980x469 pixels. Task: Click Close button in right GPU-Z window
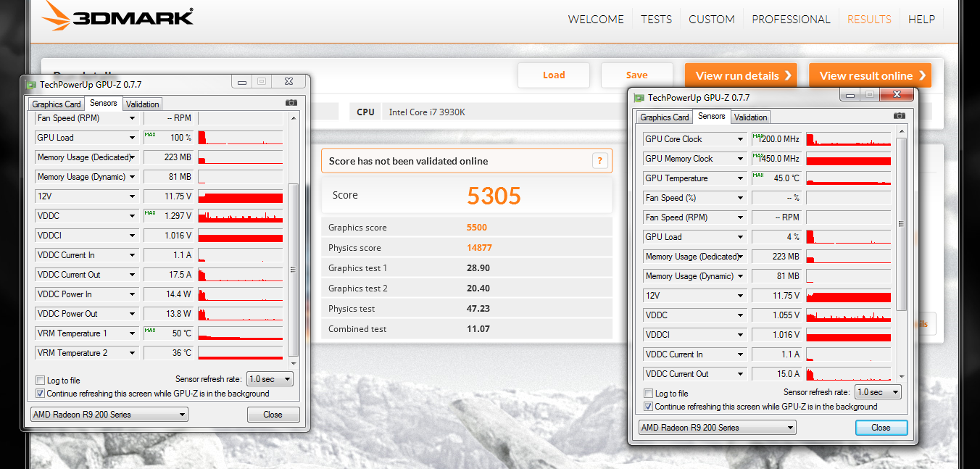pos(881,428)
